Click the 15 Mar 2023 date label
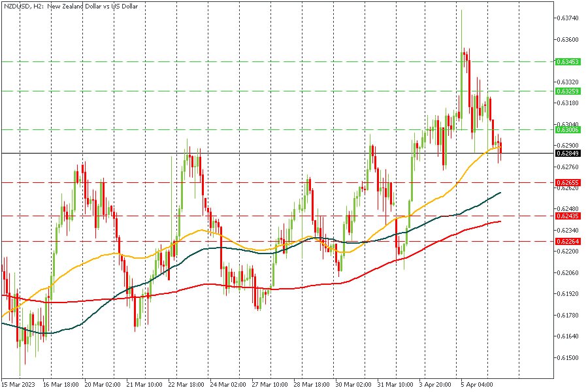Screen dimensions: 588x392 (18, 385)
